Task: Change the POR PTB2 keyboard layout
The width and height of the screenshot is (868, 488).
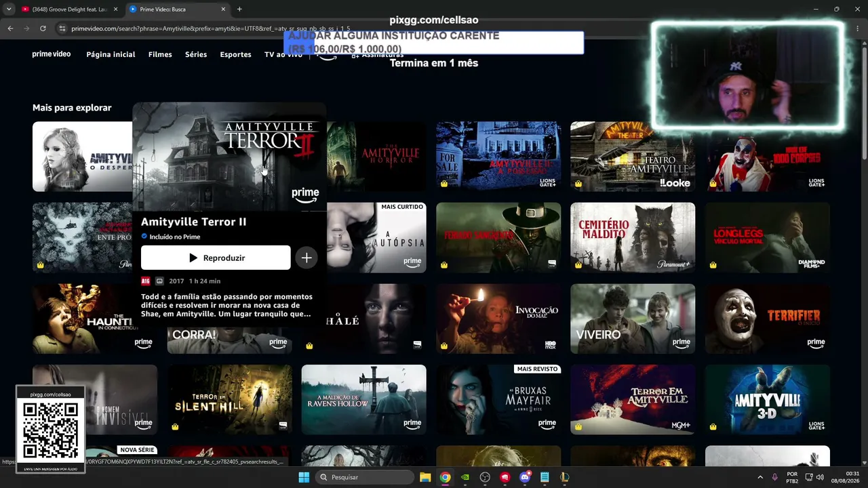Action: [792, 477]
